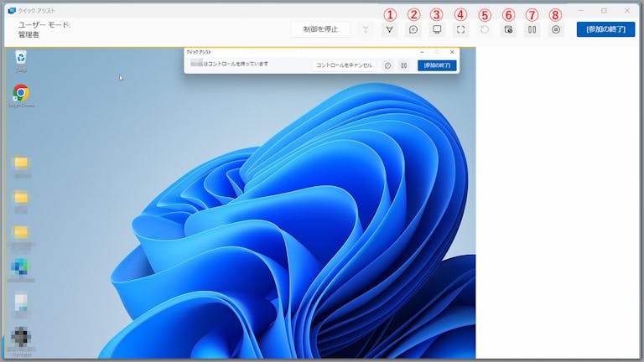
Task: Open the details menu icon
Action: (x=556, y=29)
